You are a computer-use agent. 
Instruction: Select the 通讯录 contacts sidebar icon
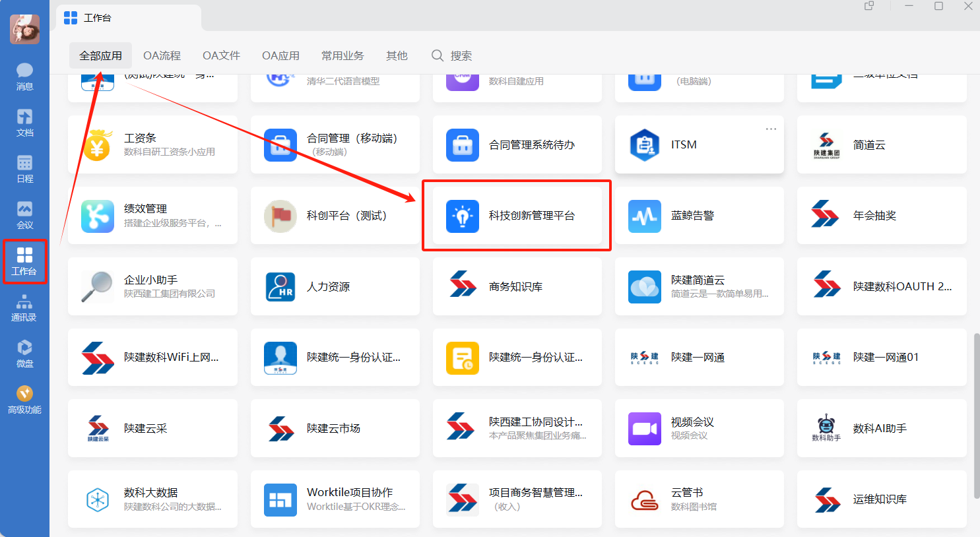[x=24, y=307]
